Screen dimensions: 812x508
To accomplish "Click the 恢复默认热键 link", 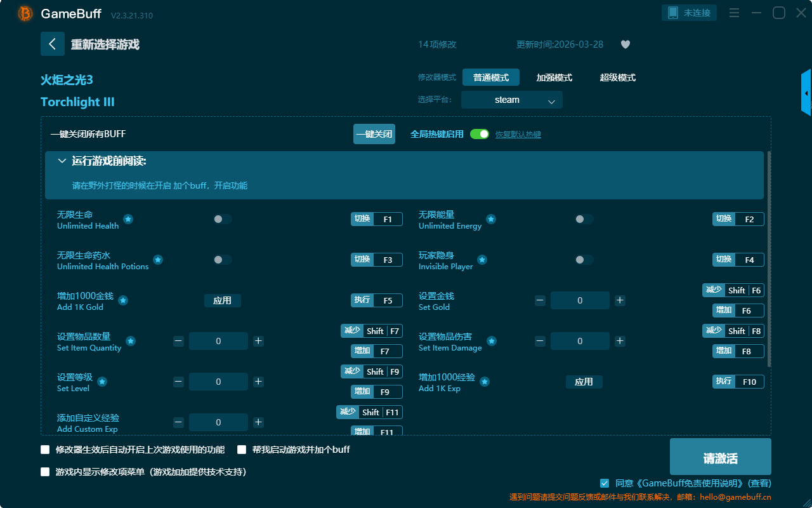I will click(x=518, y=135).
